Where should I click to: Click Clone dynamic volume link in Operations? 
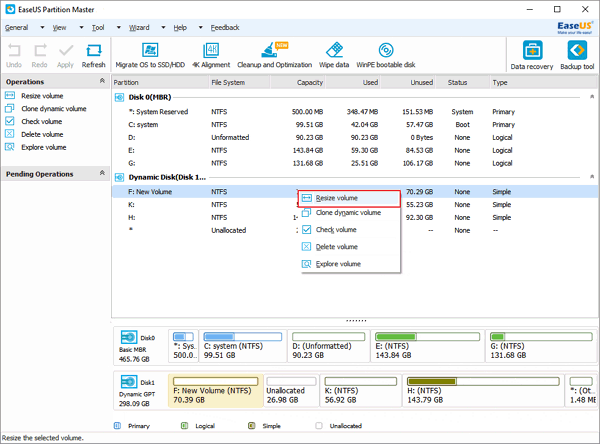click(54, 109)
